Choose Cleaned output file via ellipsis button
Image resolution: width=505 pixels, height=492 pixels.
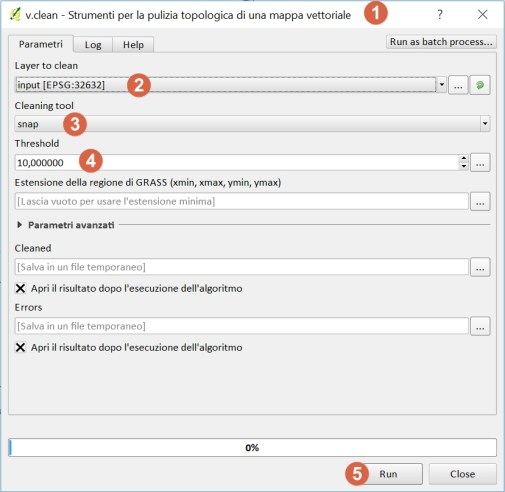click(480, 267)
